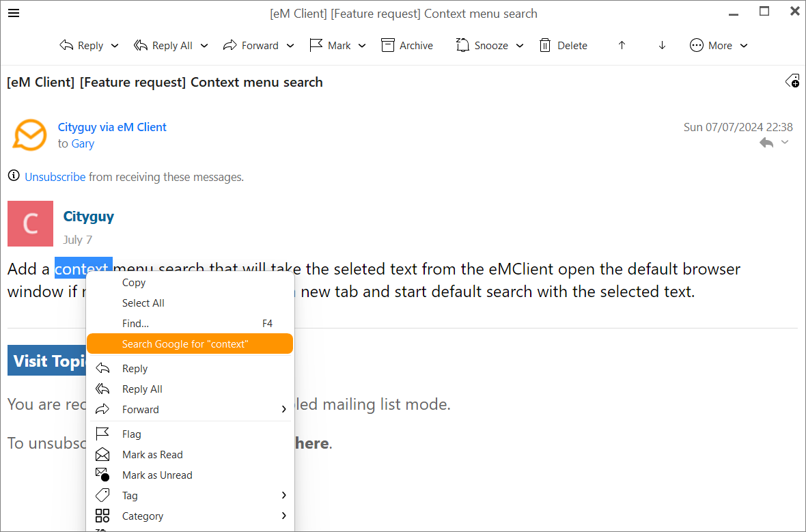Open the More toolbar menu

(719, 45)
